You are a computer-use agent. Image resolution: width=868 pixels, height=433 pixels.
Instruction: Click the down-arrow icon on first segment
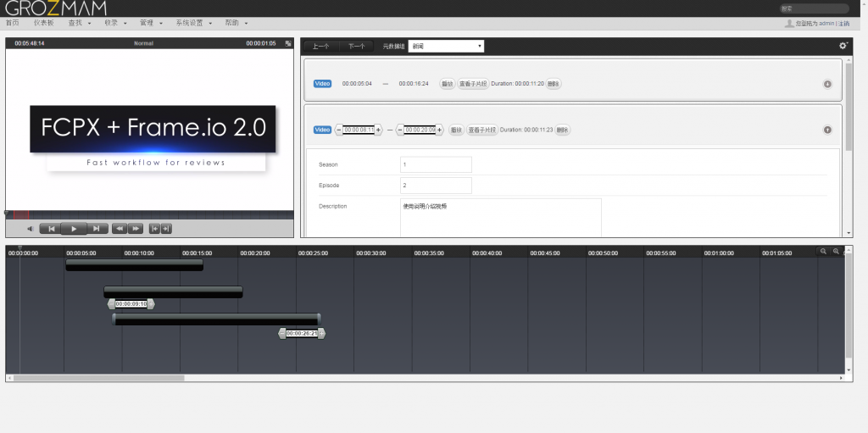click(x=827, y=84)
